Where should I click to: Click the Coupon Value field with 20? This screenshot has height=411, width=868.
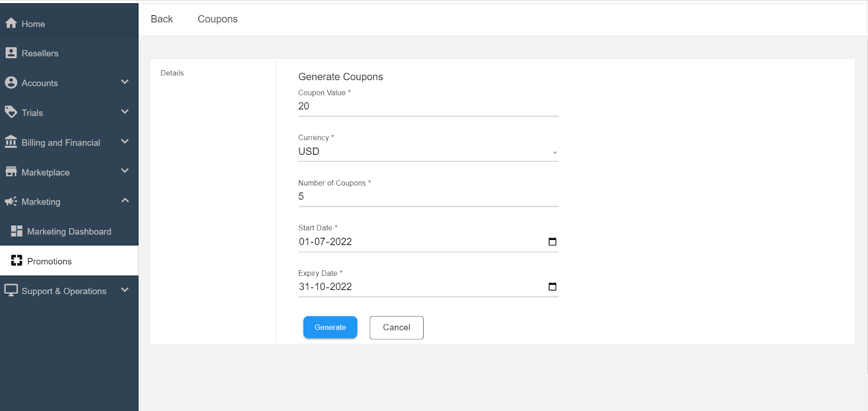(428, 106)
